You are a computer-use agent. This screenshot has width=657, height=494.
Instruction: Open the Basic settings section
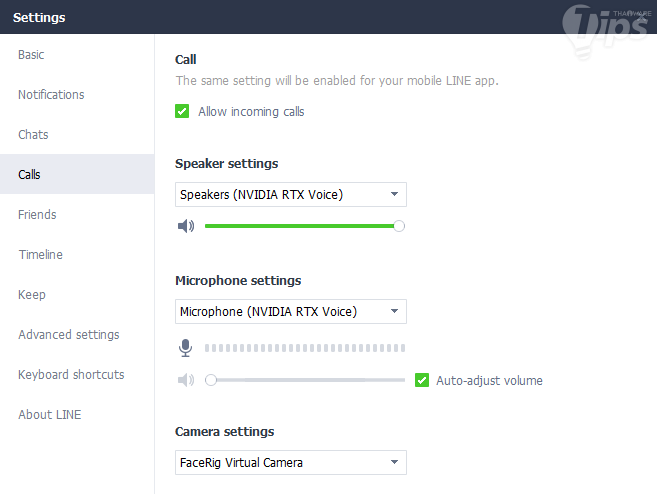click(x=77, y=54)
